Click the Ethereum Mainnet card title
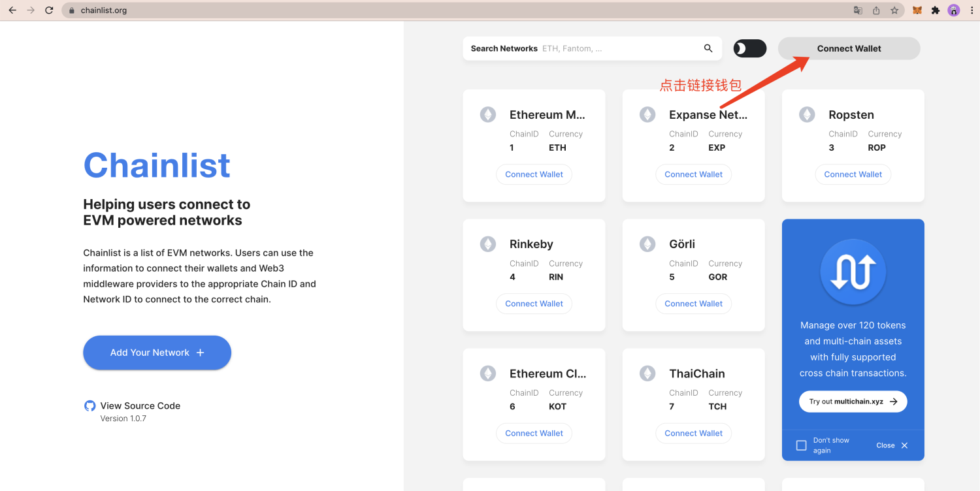This screenshot has width=980, height=491. click(547, 115)
